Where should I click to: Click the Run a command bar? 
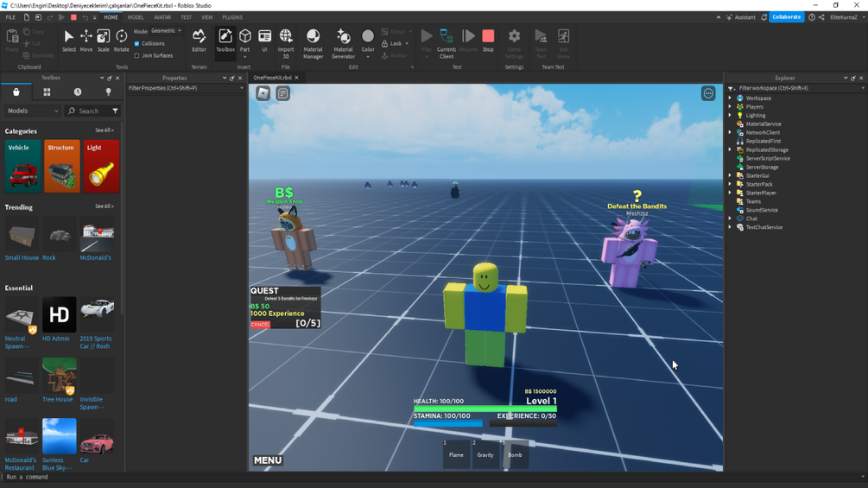click(432, 477)
